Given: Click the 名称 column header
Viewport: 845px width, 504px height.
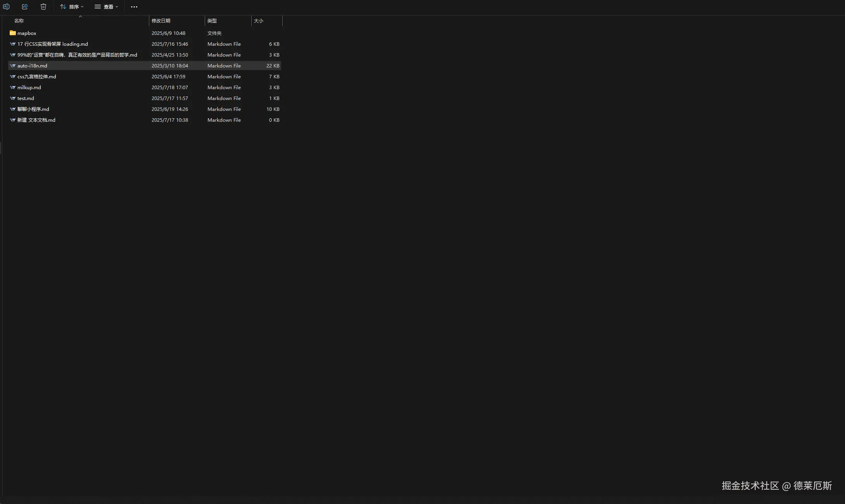Looking at the screenshot, I should coord(19,21).
